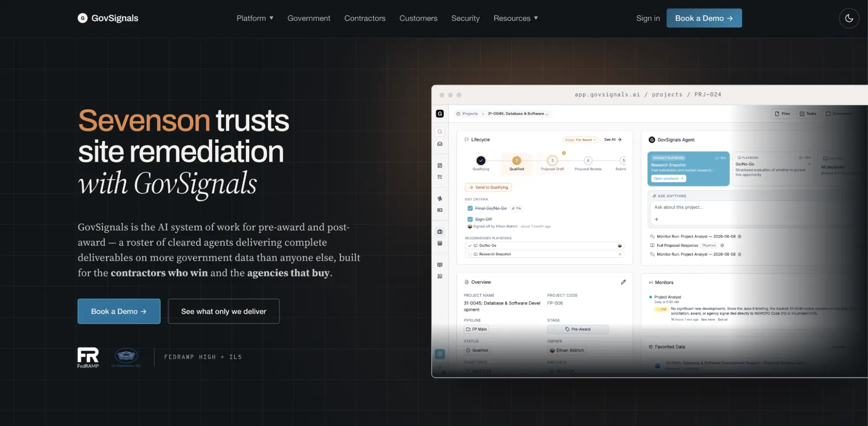This screenshot has width=868, height=426.
Task: Click See what only we deliver
Action: tap(224, 311)
